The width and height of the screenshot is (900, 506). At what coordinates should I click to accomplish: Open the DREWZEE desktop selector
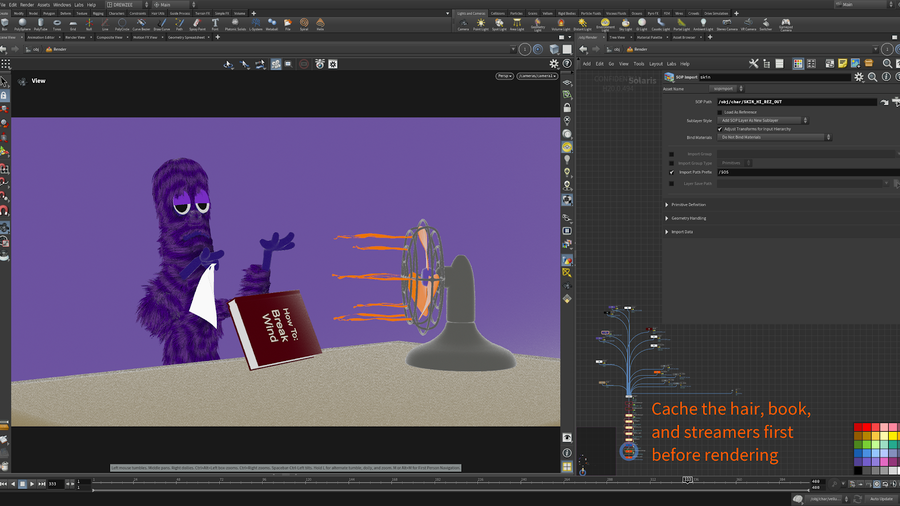click(x=127, y=5)
